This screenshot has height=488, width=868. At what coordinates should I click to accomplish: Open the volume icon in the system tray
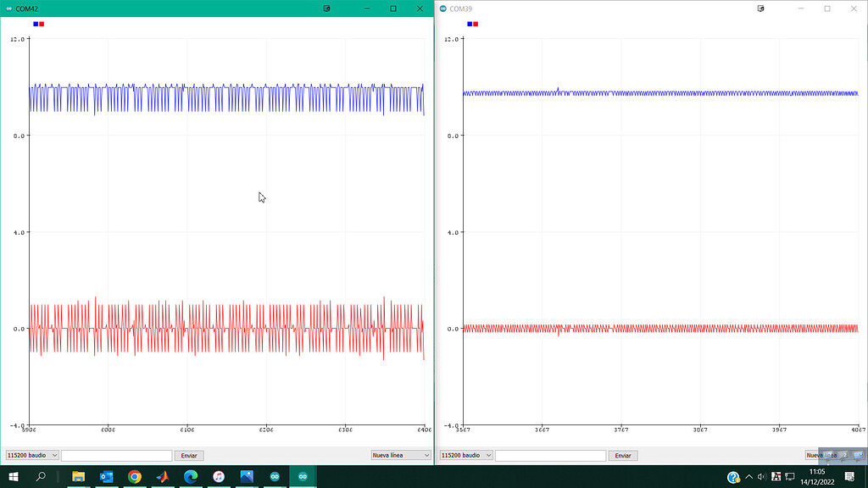tap(761, 476)
